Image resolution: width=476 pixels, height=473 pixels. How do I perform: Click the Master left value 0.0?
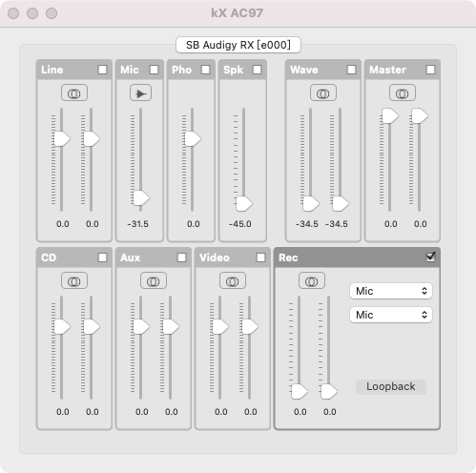pyautogui.click(x=391, y=224)
